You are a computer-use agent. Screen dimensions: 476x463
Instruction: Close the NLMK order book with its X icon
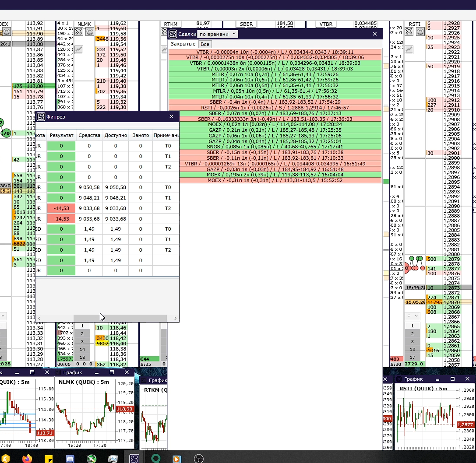[79, 31]
